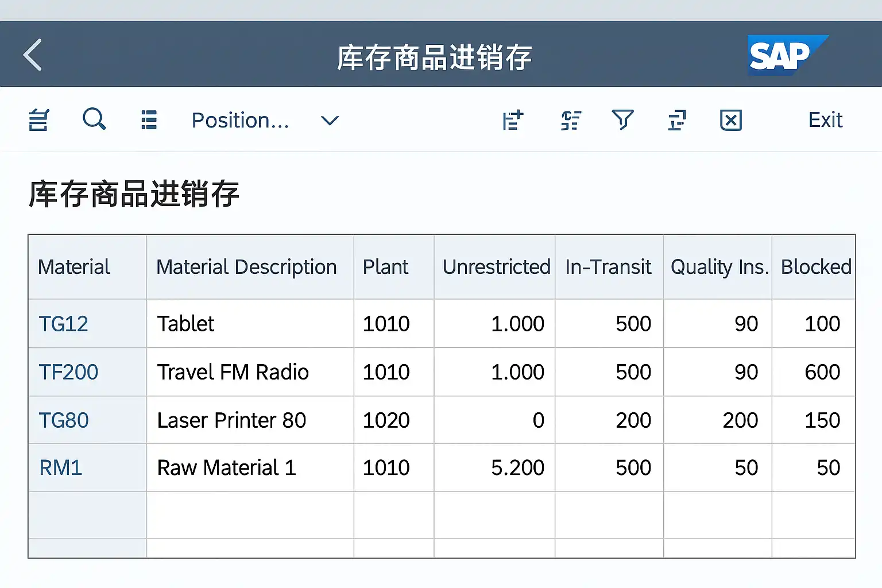This screenshot has width=882, height=588.
Task: Open material link TG12
Action: 63,324
